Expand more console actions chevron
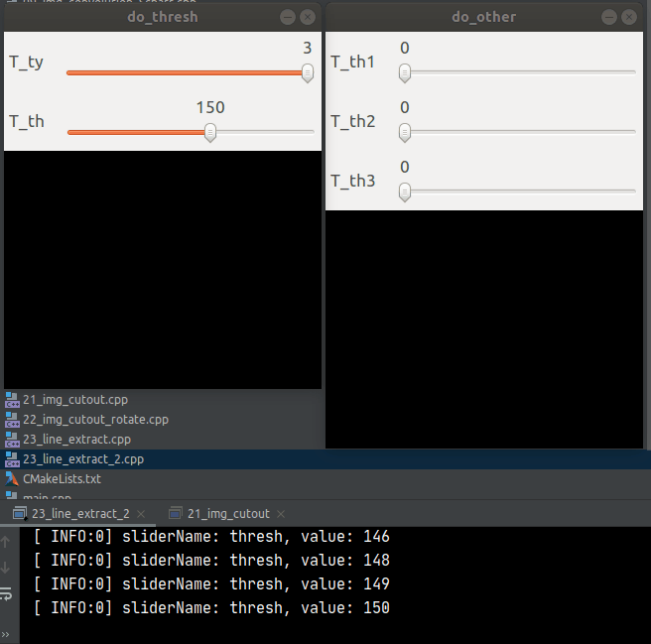The image size is (651, 644). click(5, 634)
